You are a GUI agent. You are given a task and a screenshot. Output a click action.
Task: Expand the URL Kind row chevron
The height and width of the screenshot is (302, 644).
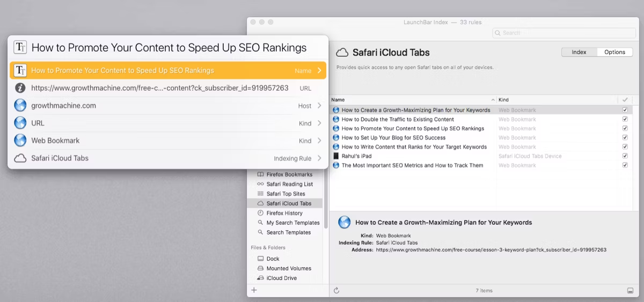pyautogui.click(x=319, y=123)
